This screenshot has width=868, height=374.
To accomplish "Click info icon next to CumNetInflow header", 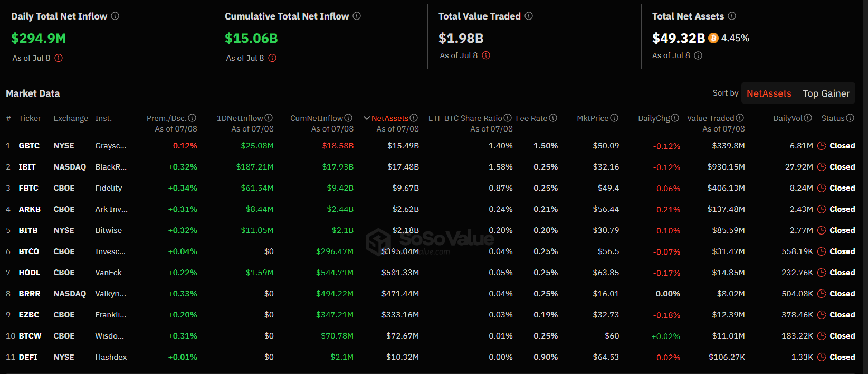I will tap(349, 118).
